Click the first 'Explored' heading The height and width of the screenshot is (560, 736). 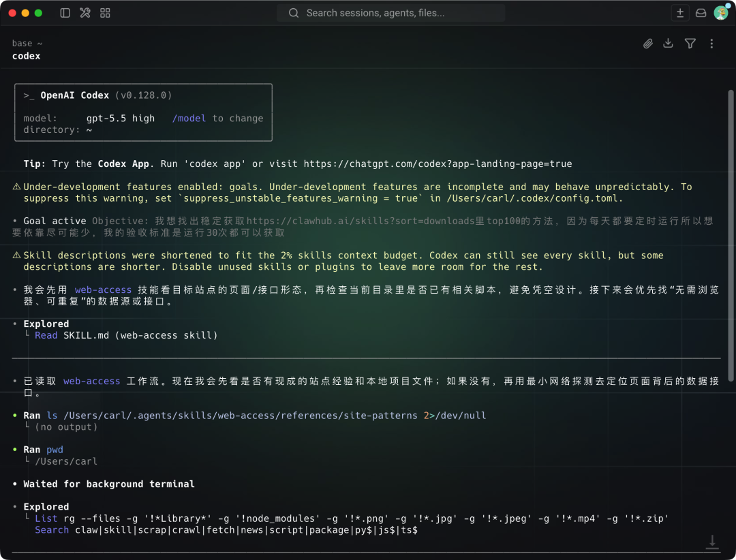pos(46,324)
